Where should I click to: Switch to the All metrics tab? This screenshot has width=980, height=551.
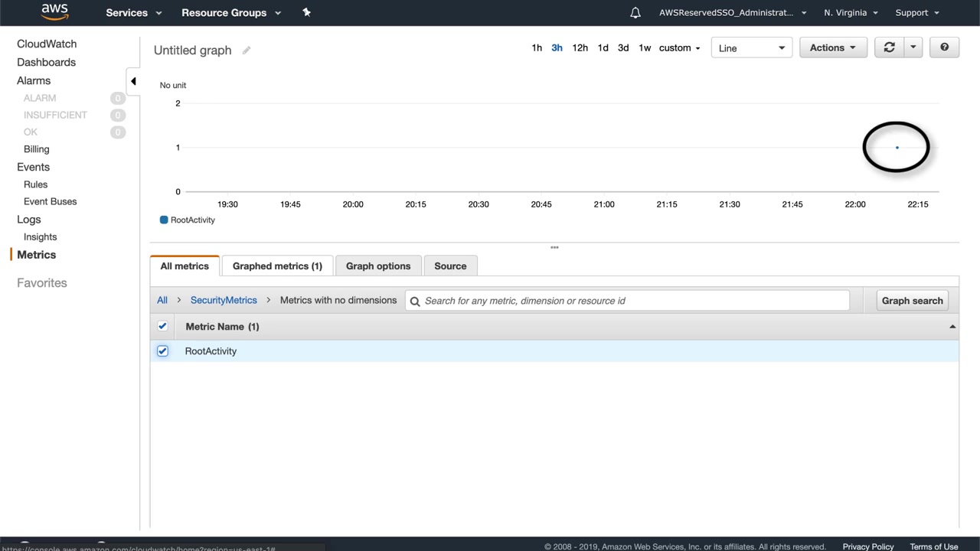coord(185,266)
